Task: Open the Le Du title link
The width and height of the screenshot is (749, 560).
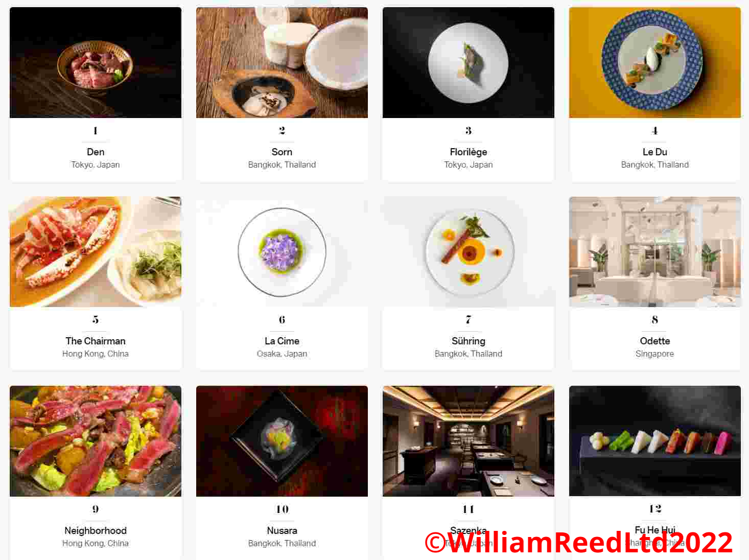Action: tap(655, 152)
